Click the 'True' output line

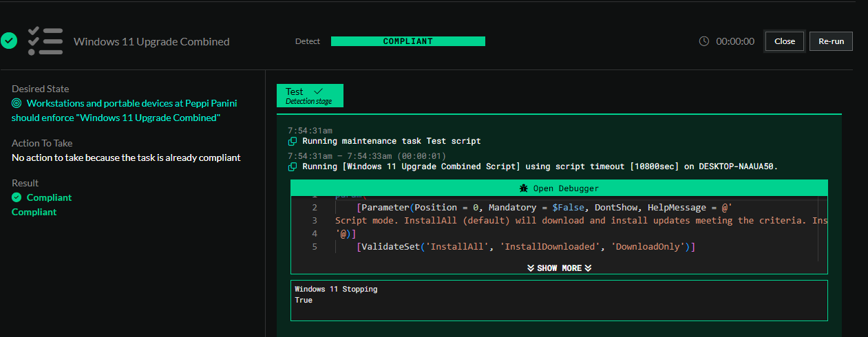coord(304,300)
